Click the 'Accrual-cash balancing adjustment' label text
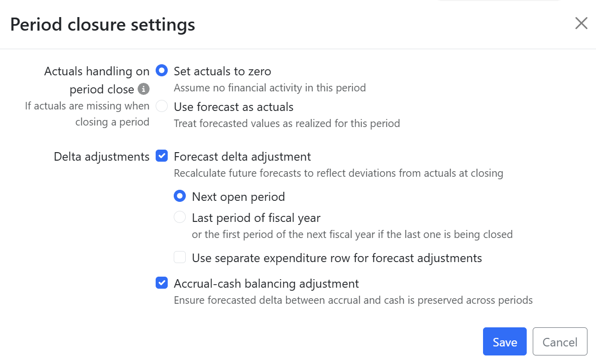Screen dimensions: 596x364 (266, 284)
